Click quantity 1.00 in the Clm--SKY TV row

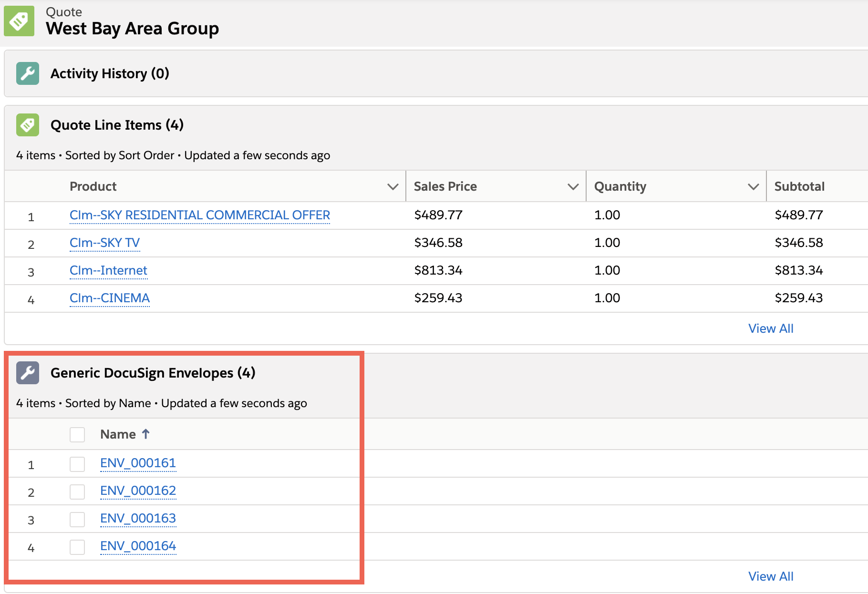pos(607,243)
